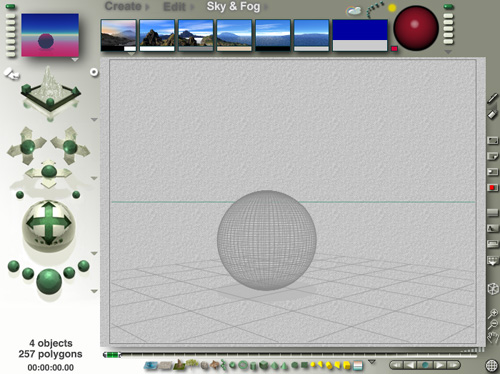The width and height of the screenshot is (500, 374).
Task: Toggle the red plop render display button
Action: (492, 188)
